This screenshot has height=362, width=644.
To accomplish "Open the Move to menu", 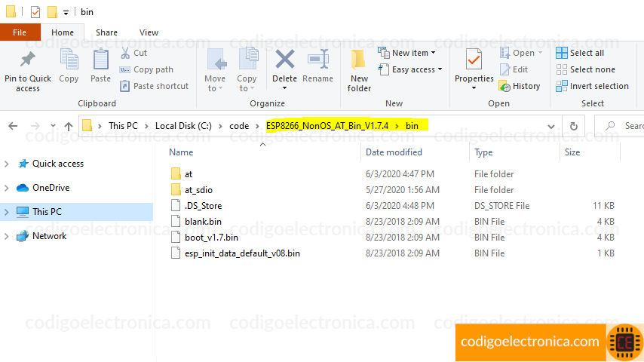I will tap(215, 70).
